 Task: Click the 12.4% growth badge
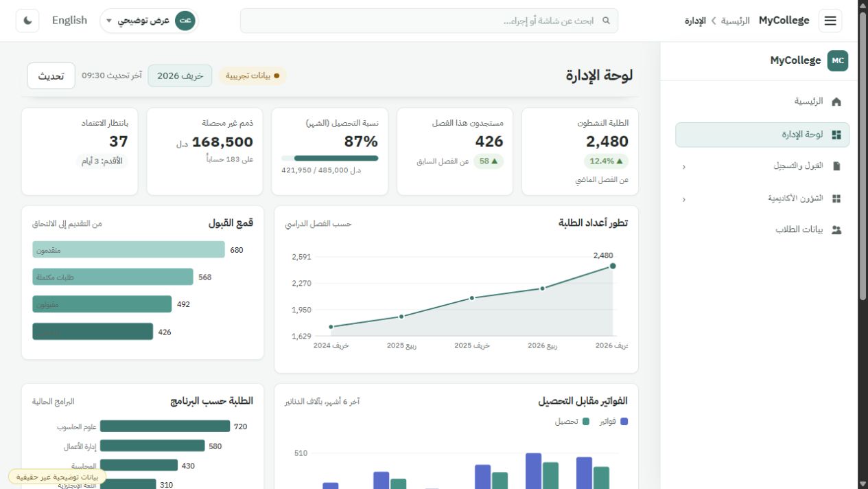pos(607,161)
